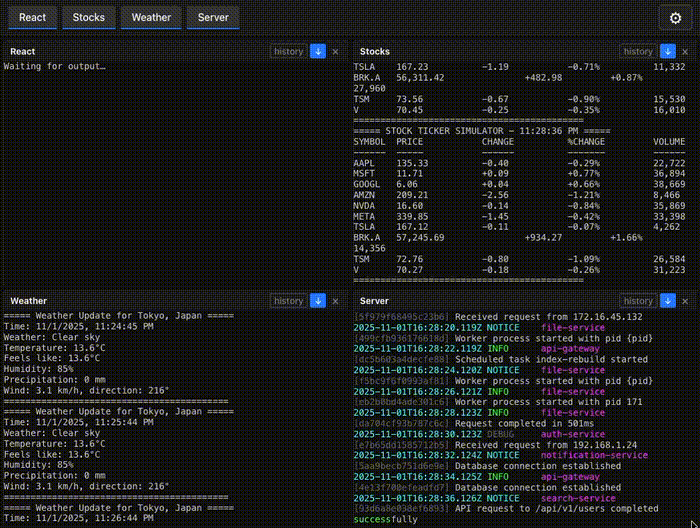Open history for the Weather panel
This screenshot has width=700, height=528.
point(288,301)
